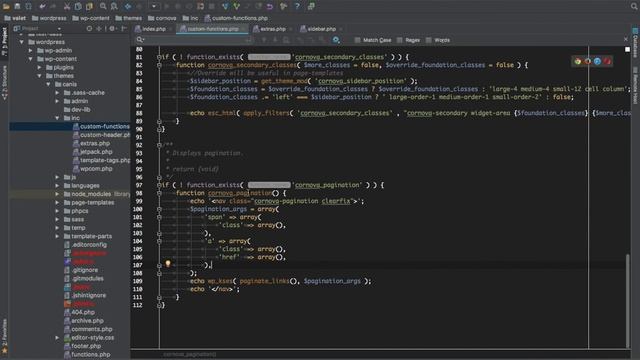Image resolution: width=640 pixels, height=360 pixels.
Task: Collapse the inc folder
Action: pyautogui.click(x=58, y=118)
